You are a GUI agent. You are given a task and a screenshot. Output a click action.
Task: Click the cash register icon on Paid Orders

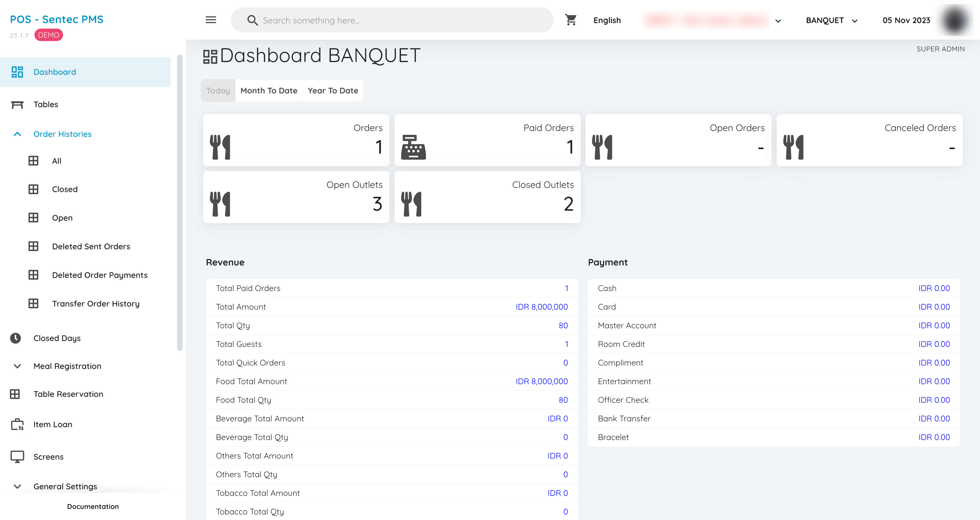(414, 147)
